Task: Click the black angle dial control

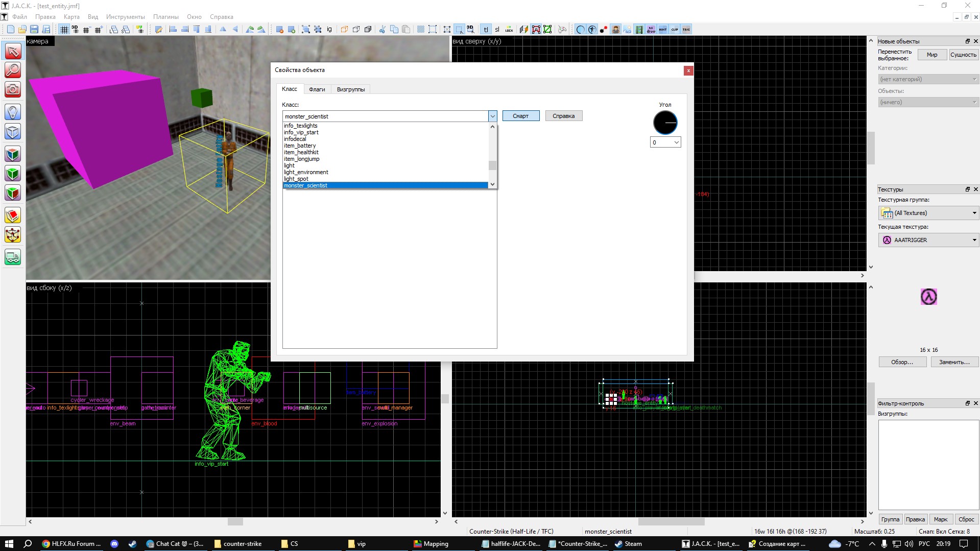Action: click(665, 123)
